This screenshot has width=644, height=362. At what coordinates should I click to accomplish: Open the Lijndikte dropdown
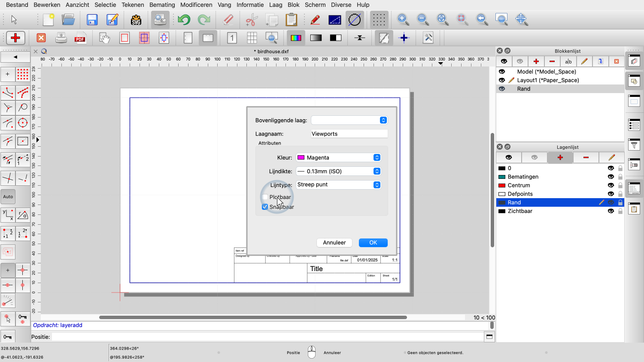[x=338, y=171]
